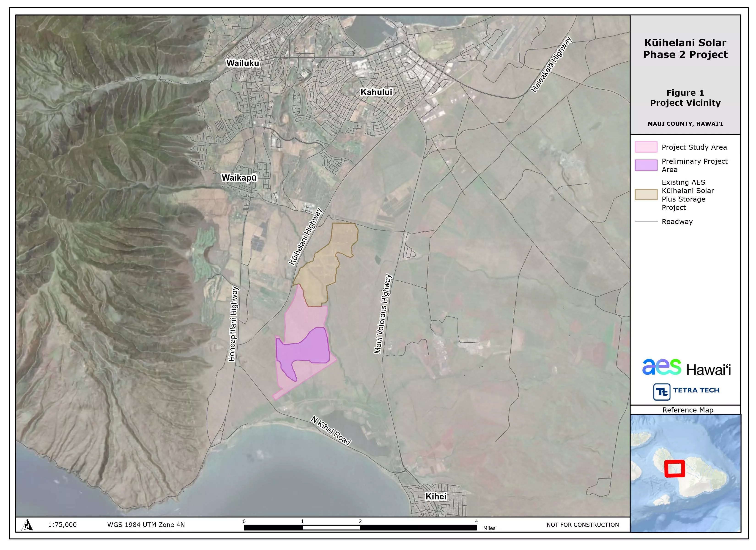
Task: Click the Kahului town label
Action: (x=376, y=92)
